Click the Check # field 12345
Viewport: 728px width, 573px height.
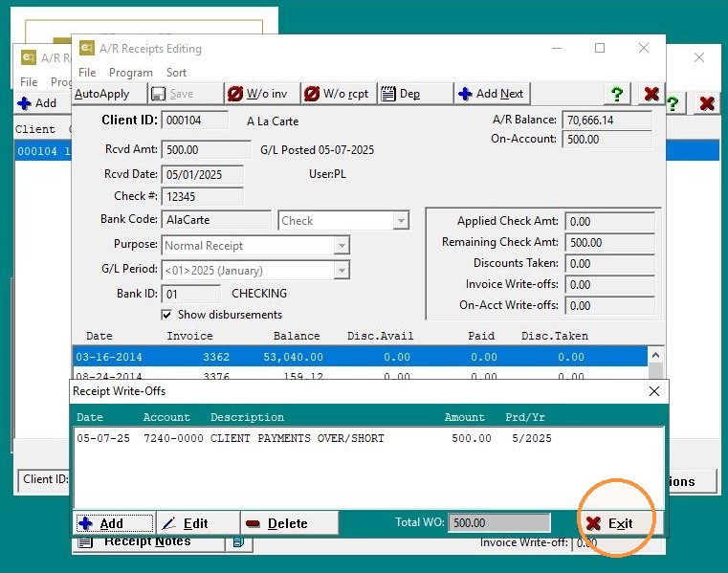pos(203,196)
